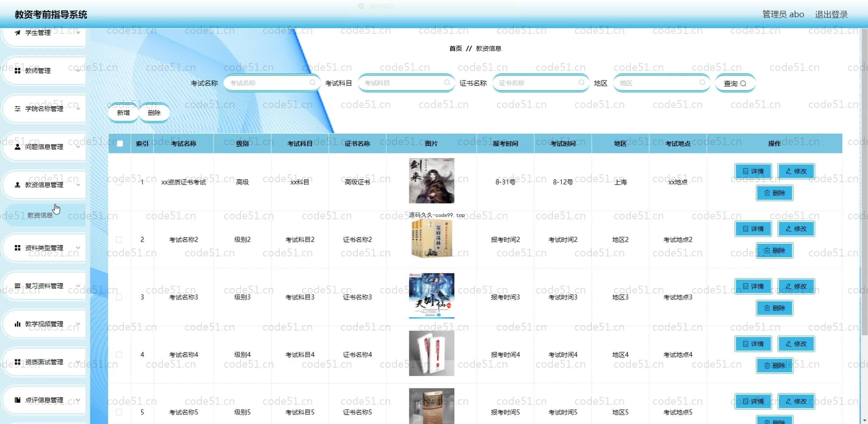This screenshot has width=868, height=424.
Task: Click the 资料类型管理 grid icon
Action: tap(18, 248)
